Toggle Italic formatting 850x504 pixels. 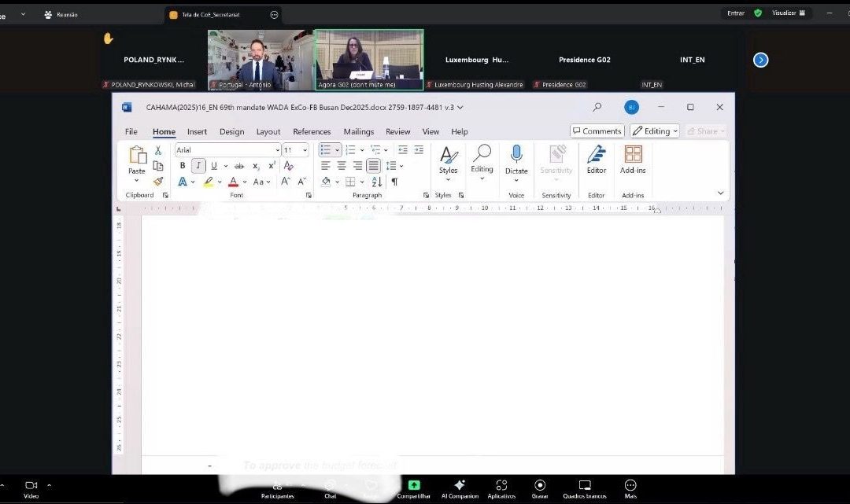click(x=198, y=166)
